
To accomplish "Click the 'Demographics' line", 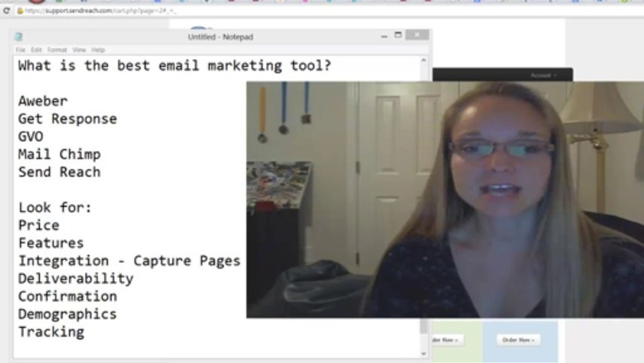I will 67,314.
